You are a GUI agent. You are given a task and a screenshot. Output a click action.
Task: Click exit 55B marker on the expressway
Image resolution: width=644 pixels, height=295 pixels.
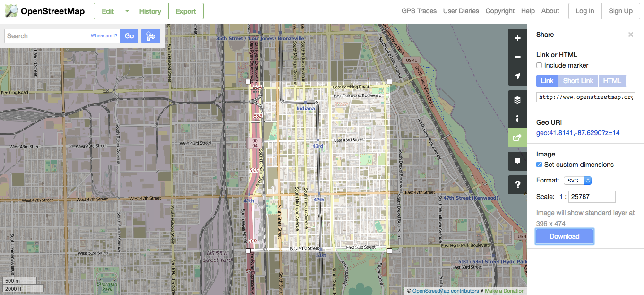click(x=258, y=116)
